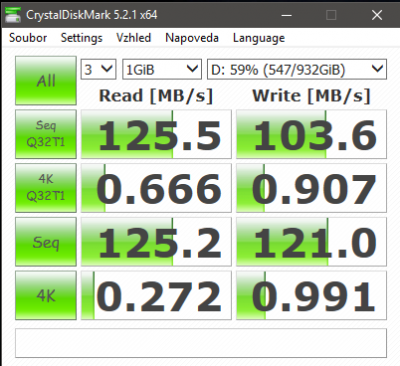Open the Napoveda menu
Viewport: 400px width, 366px height.
(x=192, y=38)
